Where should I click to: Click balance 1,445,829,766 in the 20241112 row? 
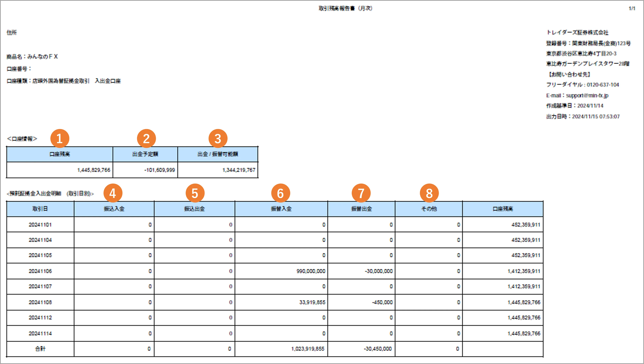tap(524, 318)
